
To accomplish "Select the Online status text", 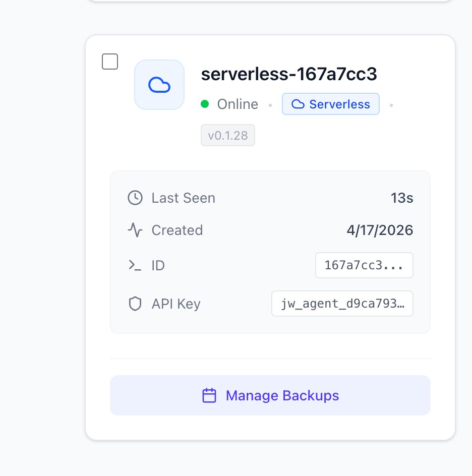I will click(x=238, y=104).
